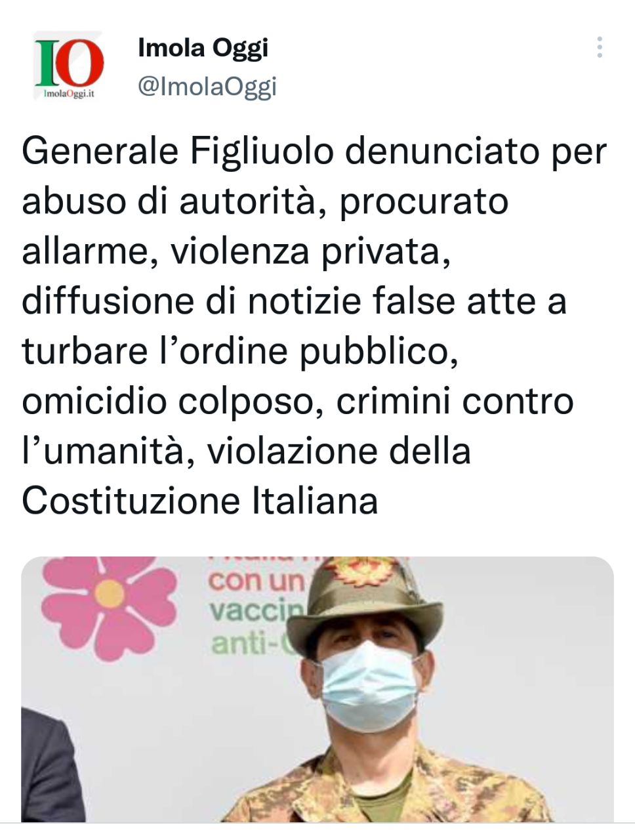This screenshot has width=635, height=840.
Task: Open the Imola Oggi profile avatar
Action: pos(69,66)
